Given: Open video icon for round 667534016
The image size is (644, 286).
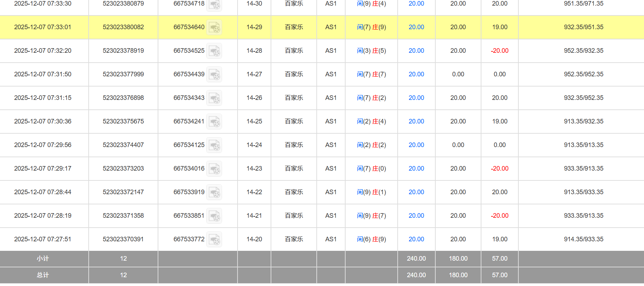Looking at the screenshot, I should [214, 169].
